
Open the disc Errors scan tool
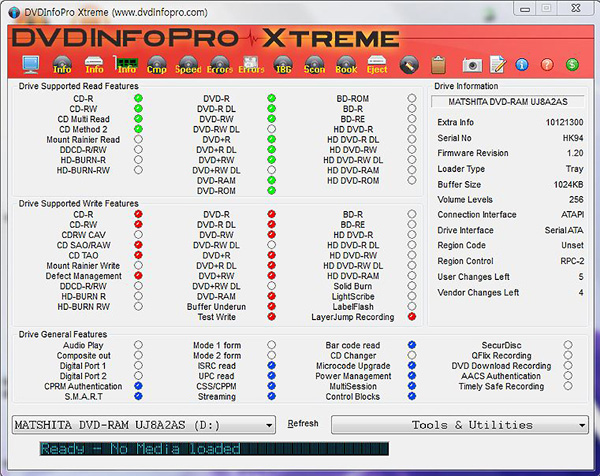pos(220,64)
